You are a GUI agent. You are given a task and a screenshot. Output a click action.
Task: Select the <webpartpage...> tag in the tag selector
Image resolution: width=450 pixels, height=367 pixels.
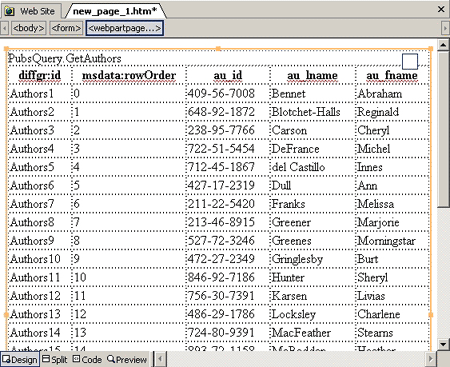pos(125,28)
